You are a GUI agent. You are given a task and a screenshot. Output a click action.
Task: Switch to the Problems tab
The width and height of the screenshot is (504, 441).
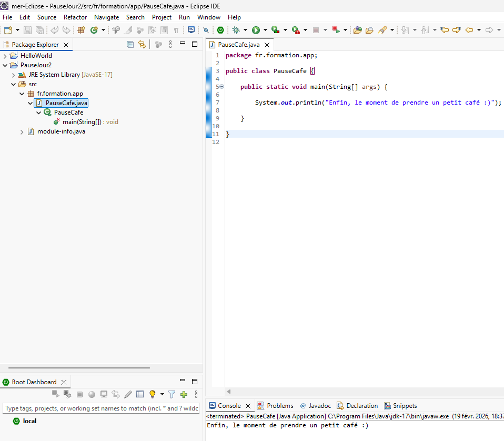[x=279, y=406]
